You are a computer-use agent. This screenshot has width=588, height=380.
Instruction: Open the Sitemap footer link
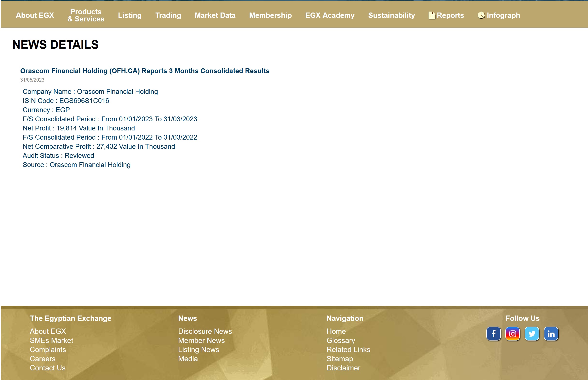340,359
